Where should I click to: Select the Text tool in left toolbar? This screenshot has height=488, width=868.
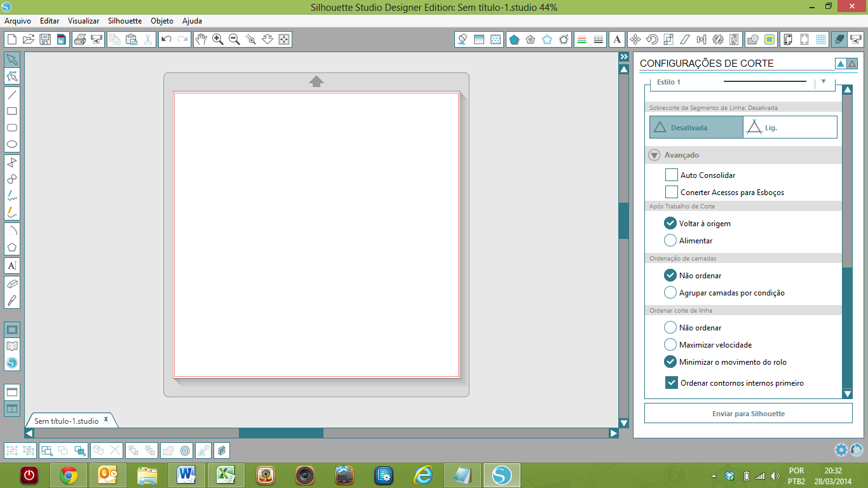click(x=11, y=265)
